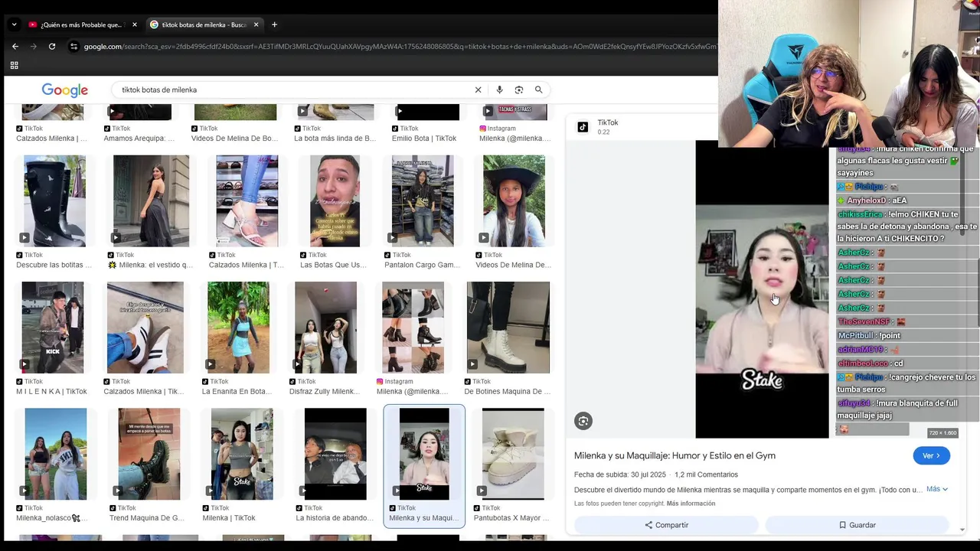Image resolution: width=980 pixels, height=551 pixels.
Task: Click the browser back arrow
Action: (15, 47)
